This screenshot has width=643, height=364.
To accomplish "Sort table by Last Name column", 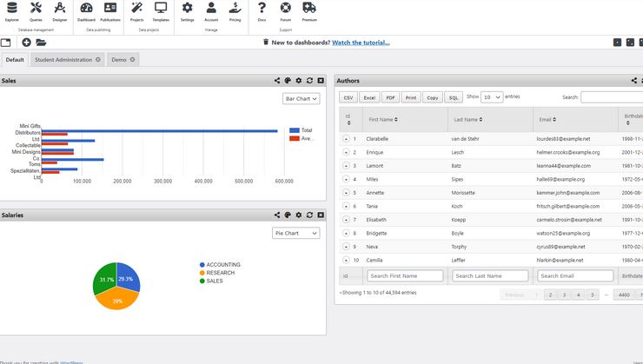I will tap(490, 120).
